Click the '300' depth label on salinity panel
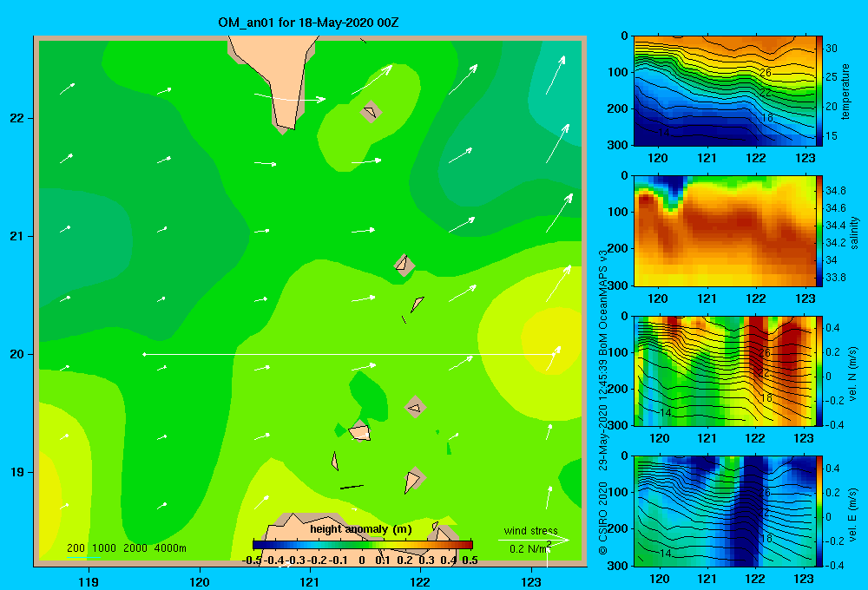Viewport: 868px width, 590px height. click(x=618, y=285)
